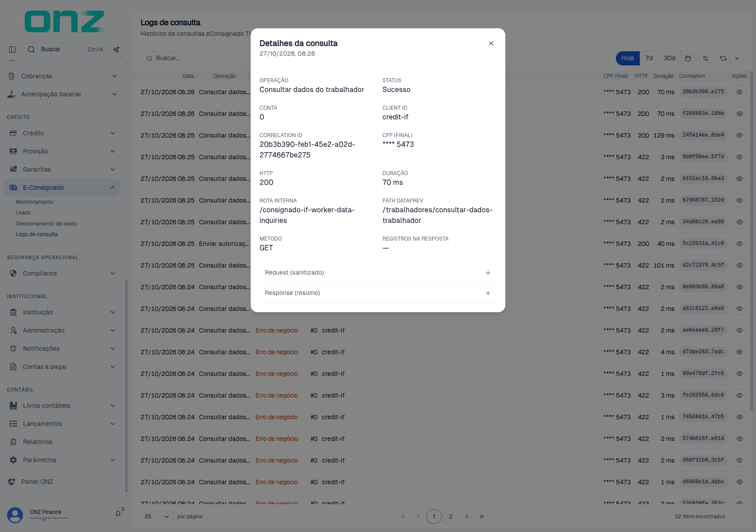Click the Parâmetros gear icon
Image resolution: width=756 pixels, height=532 pixels.
[13, 460]
